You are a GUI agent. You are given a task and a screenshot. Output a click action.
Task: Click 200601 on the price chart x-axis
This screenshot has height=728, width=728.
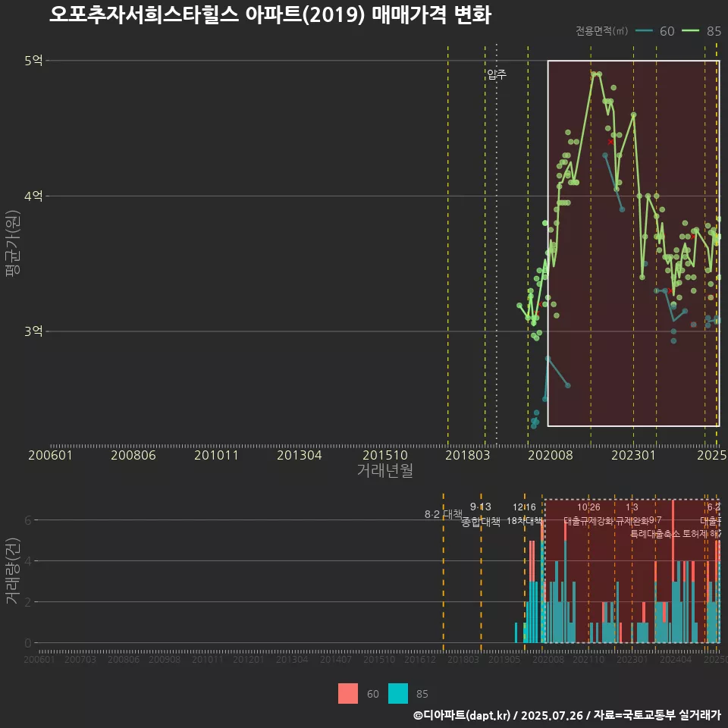[x=50, y=455]
